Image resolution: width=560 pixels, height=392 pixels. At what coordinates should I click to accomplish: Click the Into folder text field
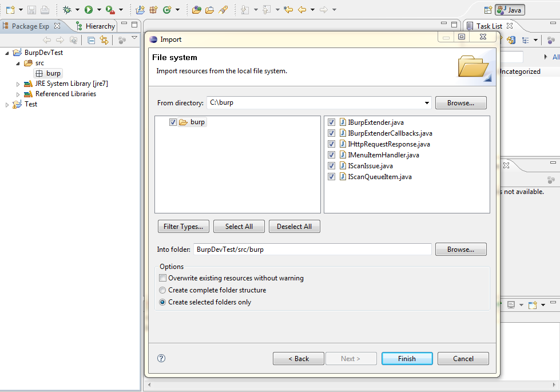pos(312,250)
